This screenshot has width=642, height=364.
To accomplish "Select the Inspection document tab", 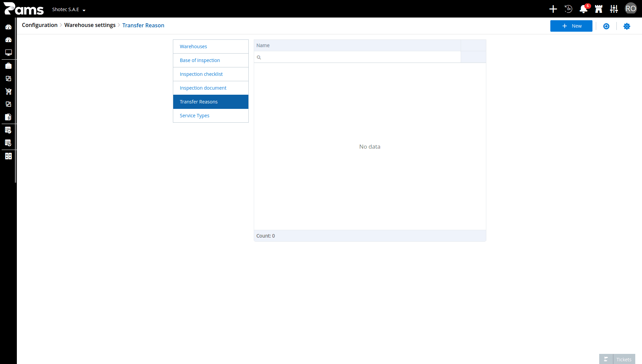I will (211, 88).
